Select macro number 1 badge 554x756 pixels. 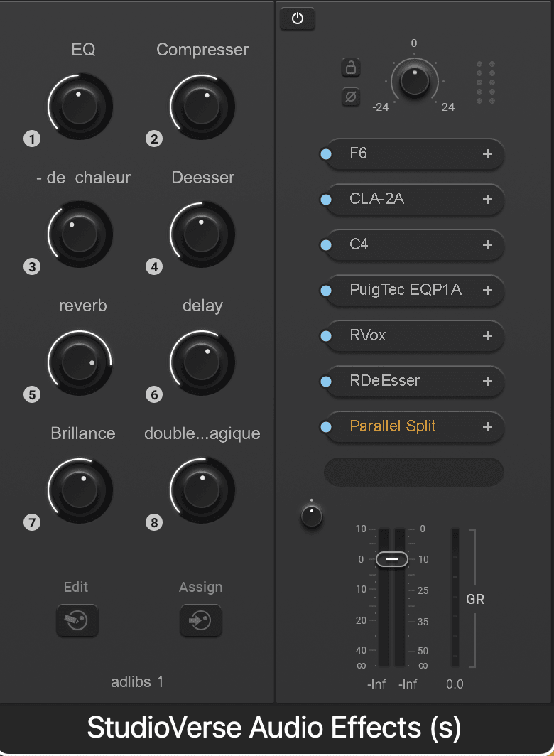pyautogui.click(x=32, y=139)
